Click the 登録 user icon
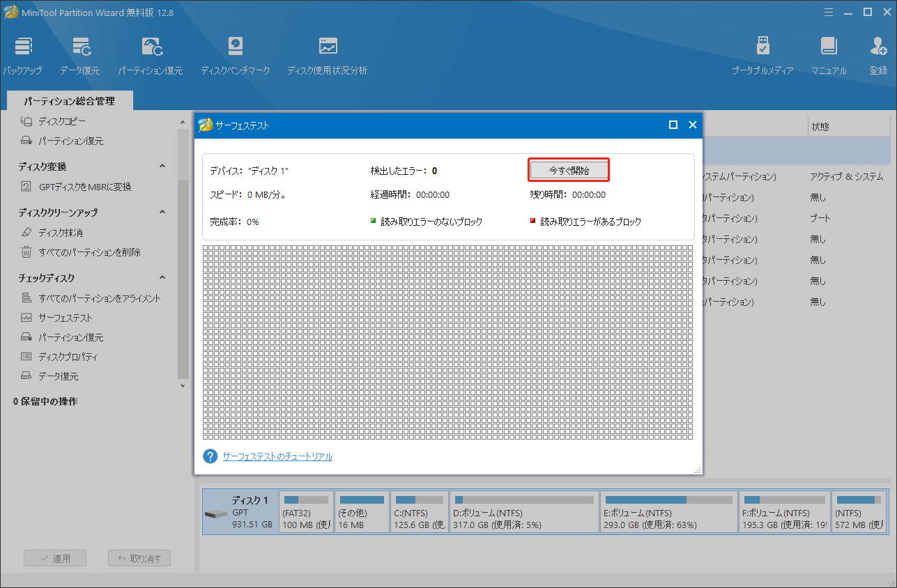This screenshot has height=588, width=897. (x=878, y=56)
